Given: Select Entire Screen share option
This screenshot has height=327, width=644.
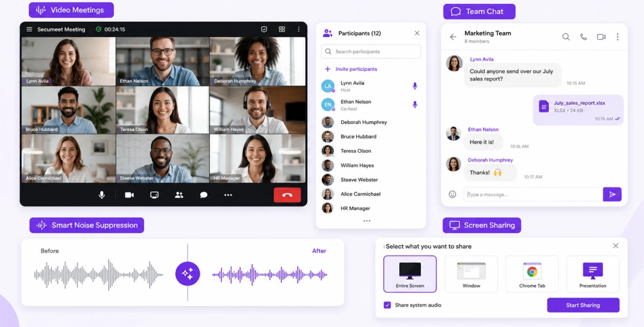Looking at the screenshot, I should click(410, 274).
